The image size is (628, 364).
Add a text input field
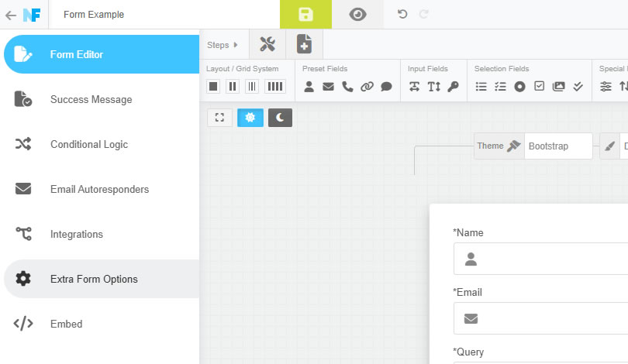pos(415,87)
